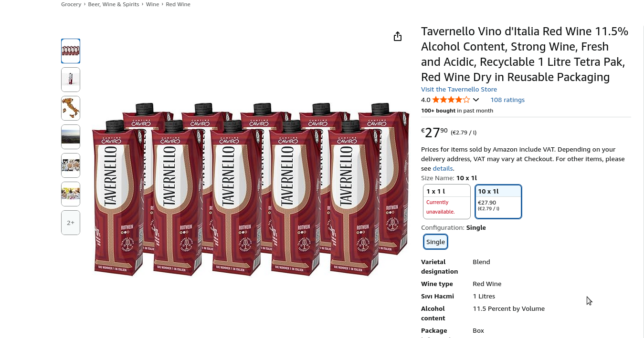
Task: Select the ten-carton pack thumbnail
Action: [71, 51]
